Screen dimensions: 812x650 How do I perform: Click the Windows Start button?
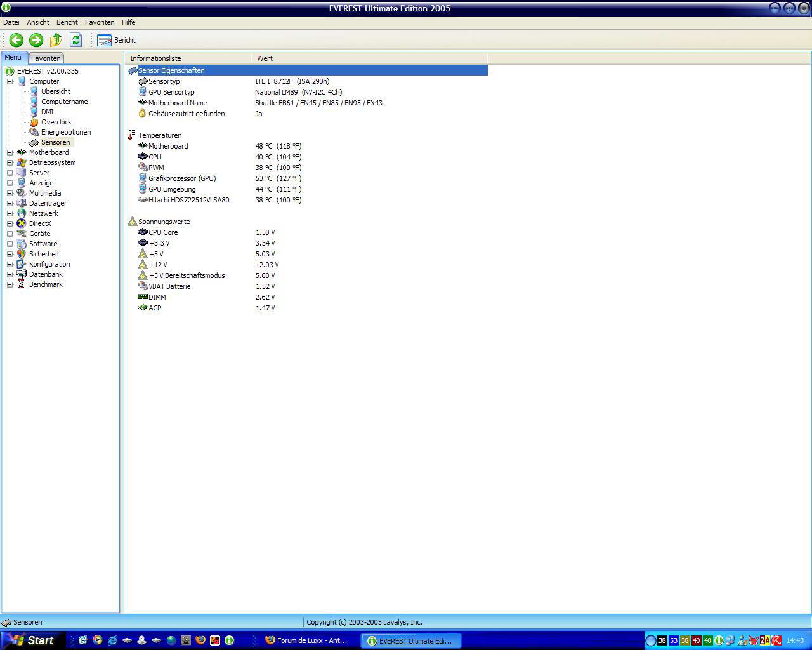[x=32, y=640]
